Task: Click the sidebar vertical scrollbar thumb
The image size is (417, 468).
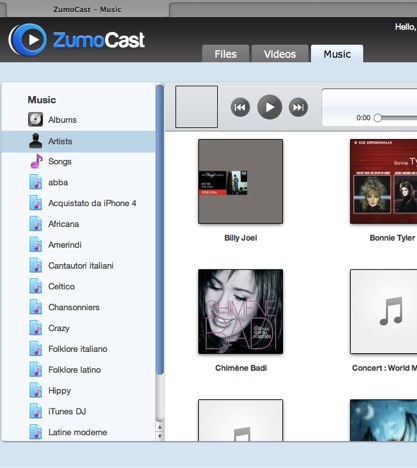Action: (160, 230)
